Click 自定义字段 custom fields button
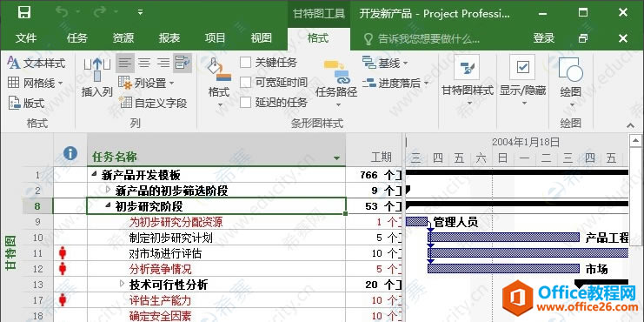 pyautogui.click(x=153, y=103)
